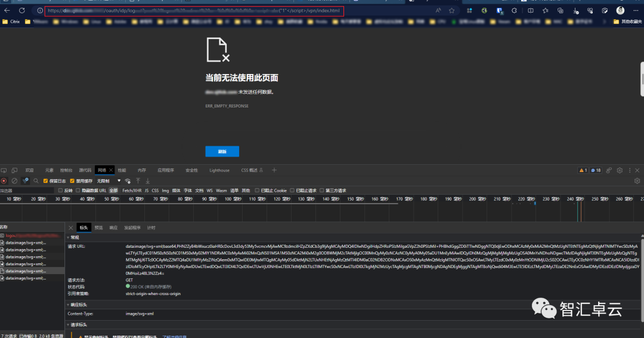644x338 pixels.
Task: Open network conditions wifi icon
Action: (x=128, y=180)
